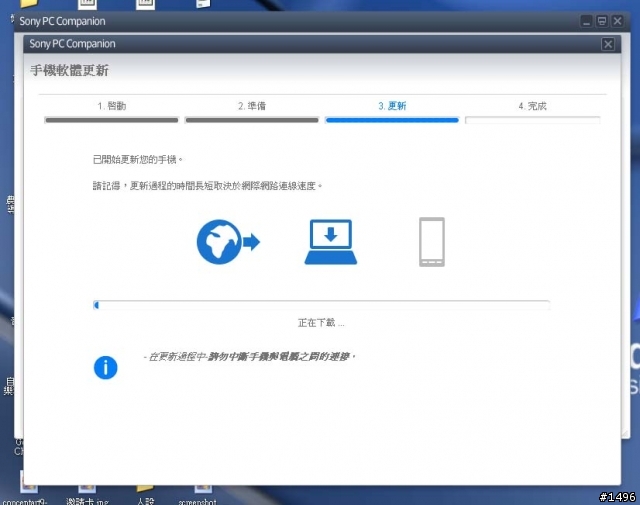Click the screenshot desktop file icon
The width and height of the screenshot is (640, 505).
(x=203, y=488)
